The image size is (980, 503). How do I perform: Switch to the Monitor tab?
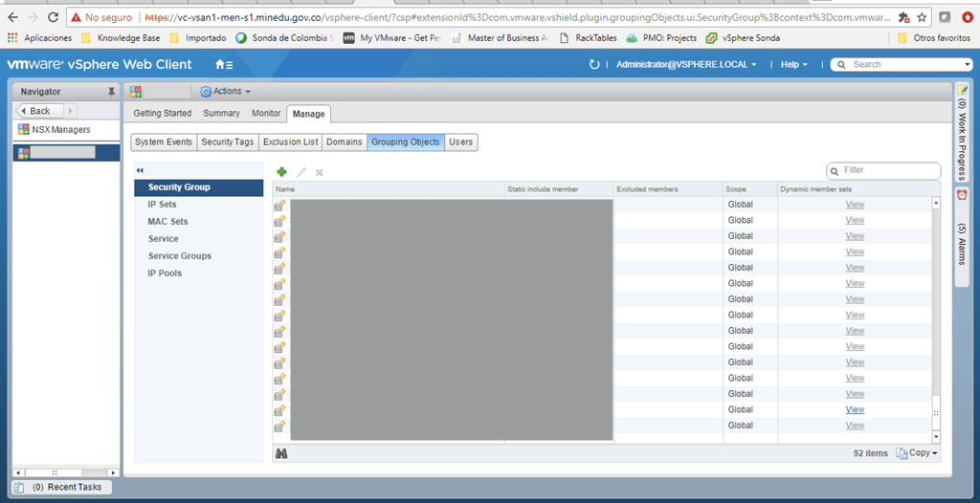click(x=266, y=113)
